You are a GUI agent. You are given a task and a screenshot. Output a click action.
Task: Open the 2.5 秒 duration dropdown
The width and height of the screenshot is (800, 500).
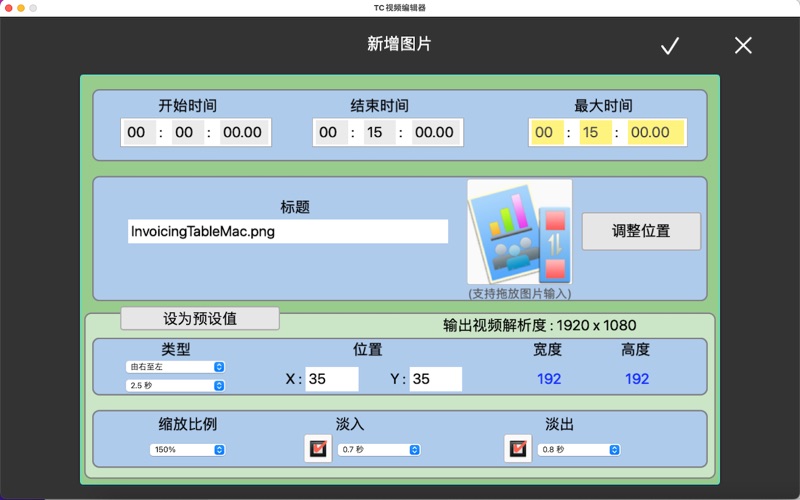175,385
